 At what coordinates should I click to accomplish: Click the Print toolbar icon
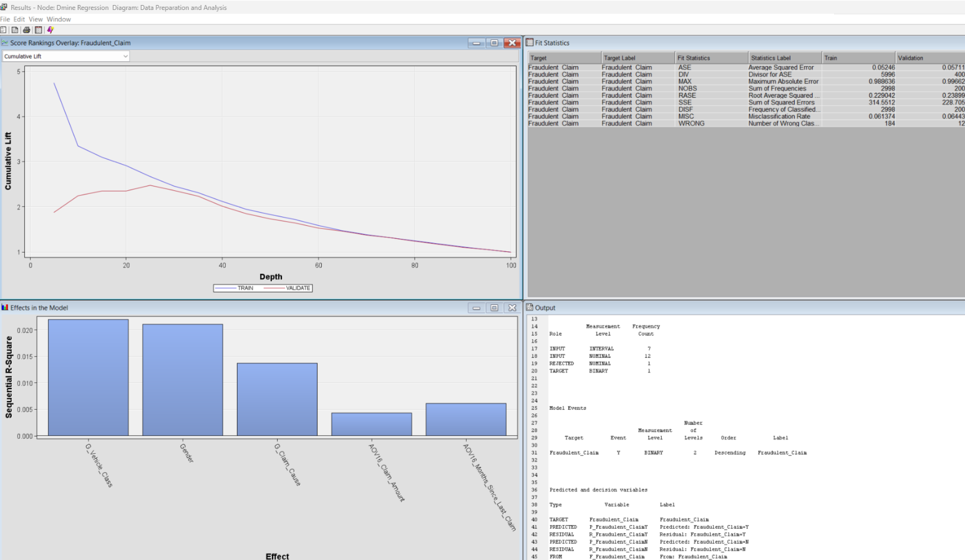[x=26, y=30]
